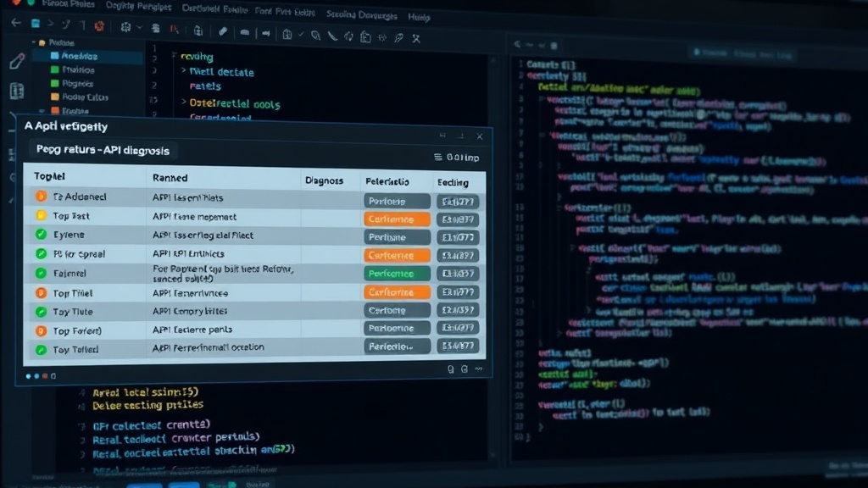Viewport: 868px width, 488px height.
Task: Click the green button in the Fajenrel row
Action: (x=397, y=274)
